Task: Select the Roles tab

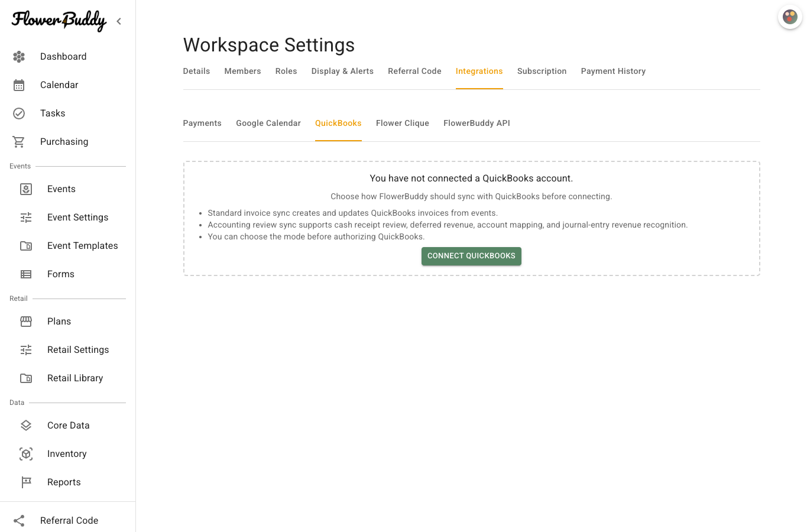Action: coord(286,71)
